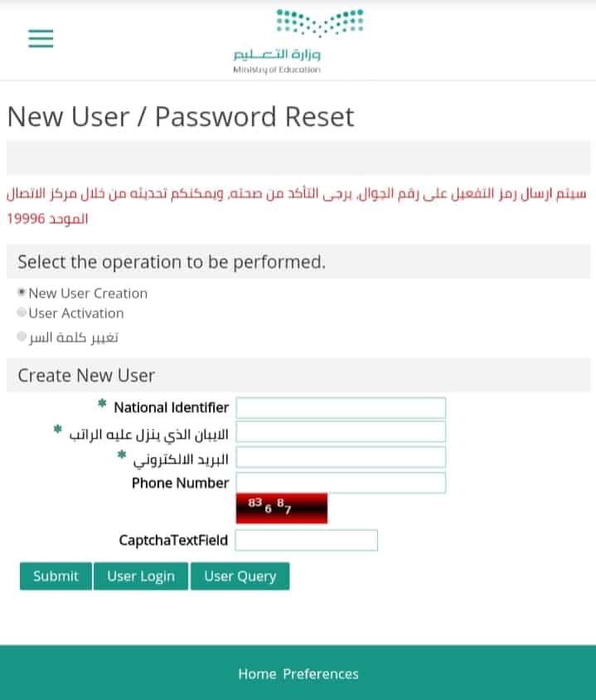The width and height of the screenshot is (596, 700).
Task: Click the Create New User section header
Action: 298,375
